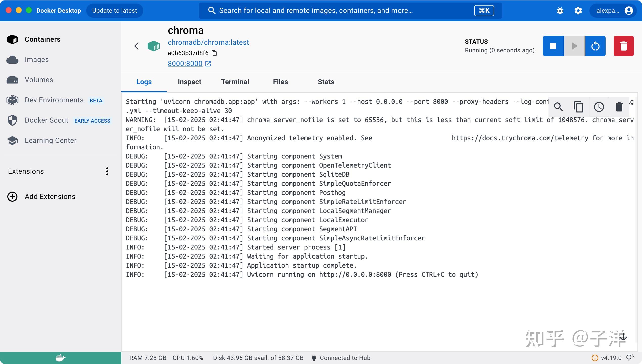The height and width of the screenshot is (364, 642).
Task: Toggle log timestamps clock icon
Action: click(599, 107)
